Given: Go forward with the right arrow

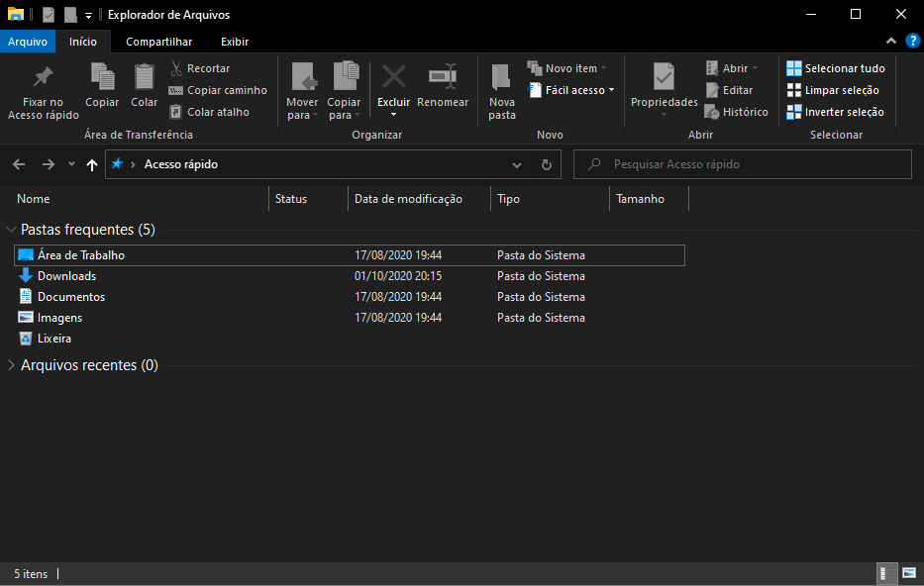Looking at the screenshot, I should pyautogui.click(x=49, y=164).
